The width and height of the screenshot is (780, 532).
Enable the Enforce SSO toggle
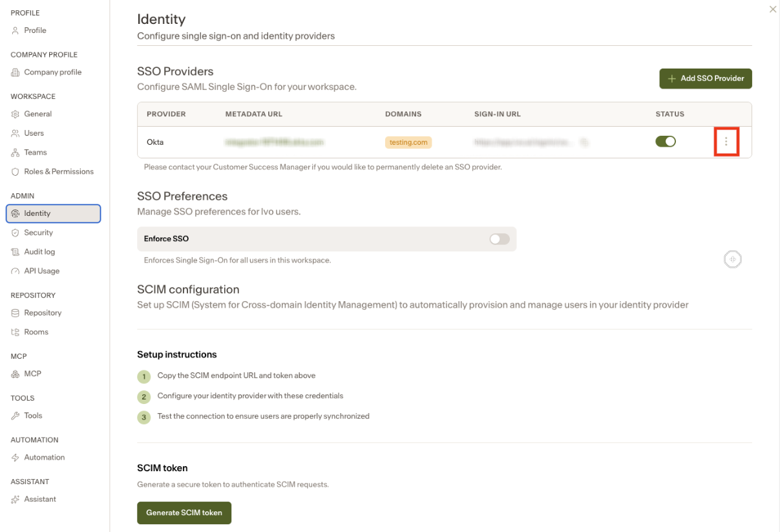500,239
